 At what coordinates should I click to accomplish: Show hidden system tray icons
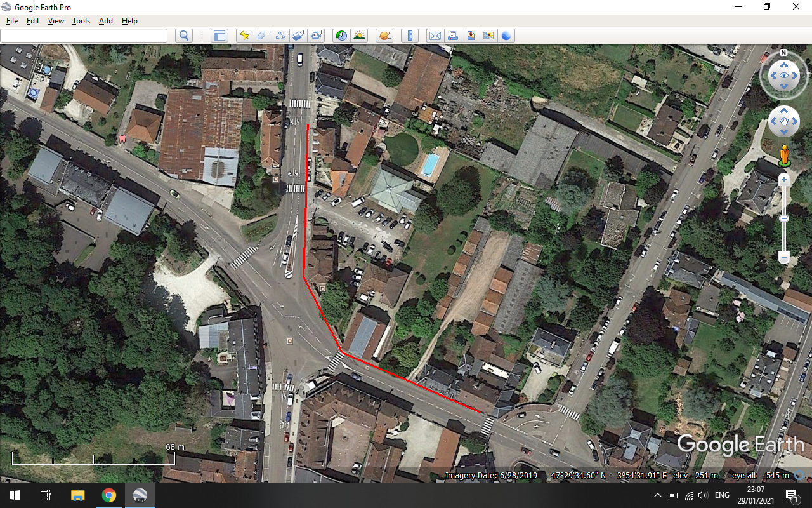tap(658, 495)
